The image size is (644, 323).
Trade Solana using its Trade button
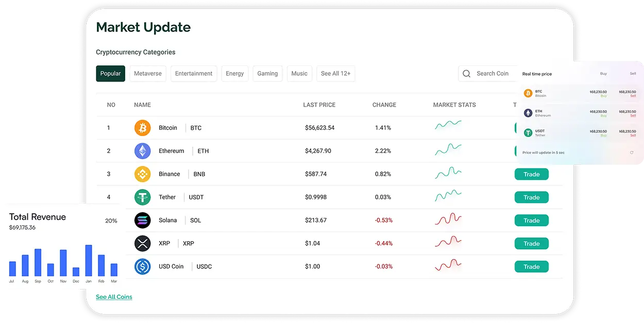(532, 220)
